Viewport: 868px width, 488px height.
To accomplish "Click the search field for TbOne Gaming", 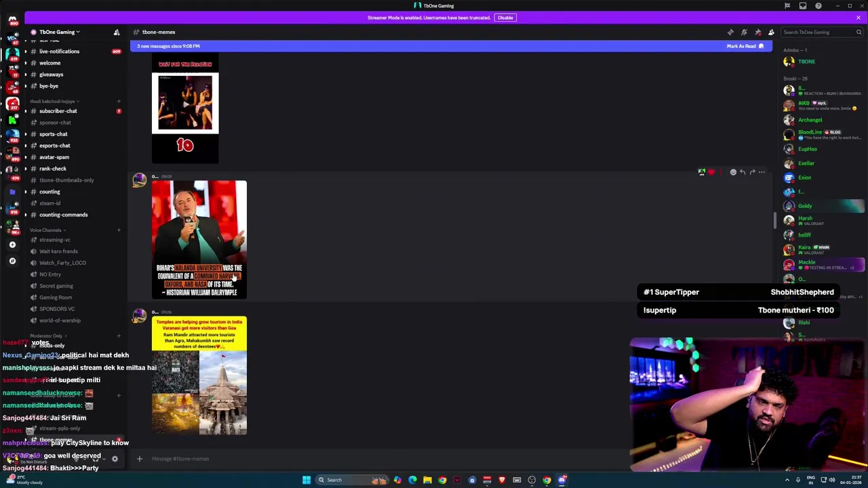I will point(822,32).
